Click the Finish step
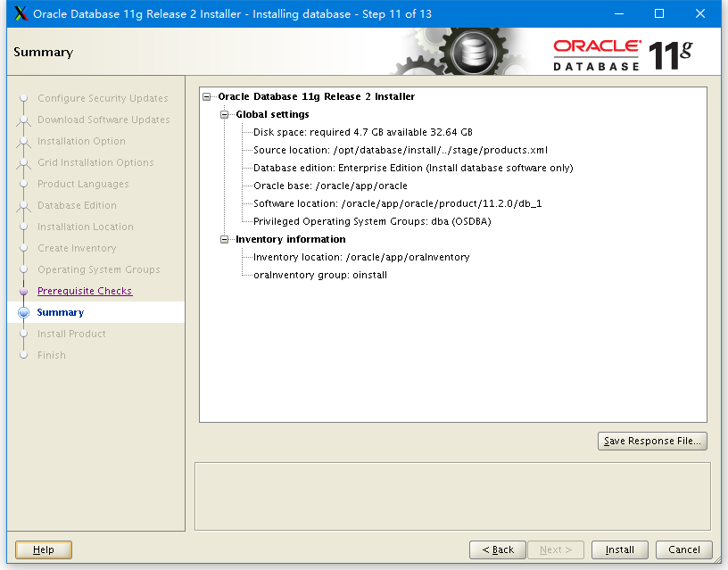The image size is (728, 570). [x=52, y=355]
